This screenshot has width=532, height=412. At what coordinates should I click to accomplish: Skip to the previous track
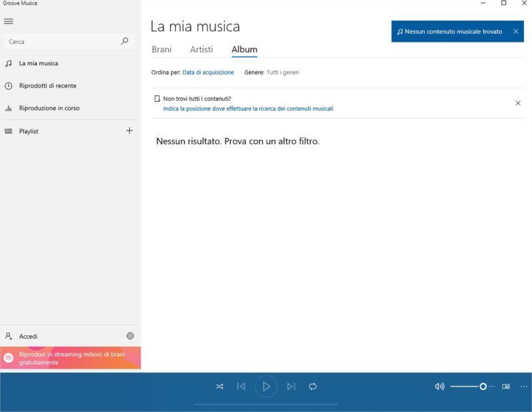tap(242, 386)
